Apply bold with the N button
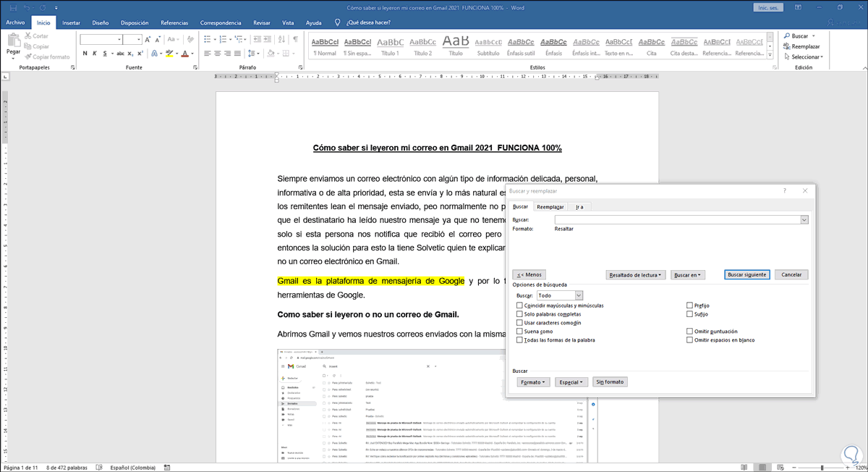The width and height of the screenshot is (868, 472). click(x=85, y=54)
